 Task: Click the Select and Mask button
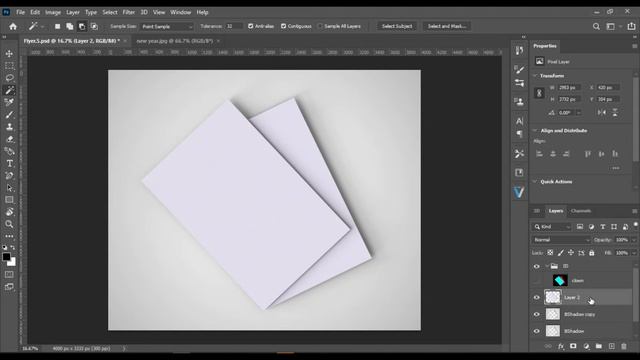click(447, 26)
